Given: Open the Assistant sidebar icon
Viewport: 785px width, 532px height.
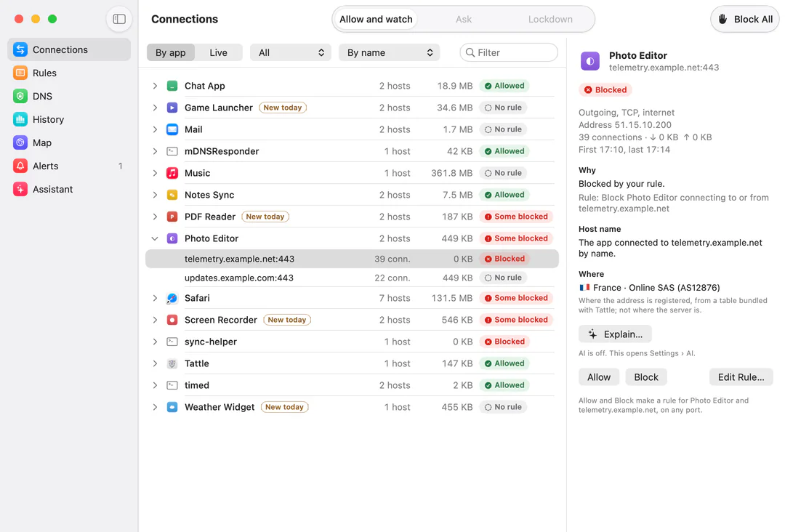Looking at the screenshot, I should [x=20, y=189].
